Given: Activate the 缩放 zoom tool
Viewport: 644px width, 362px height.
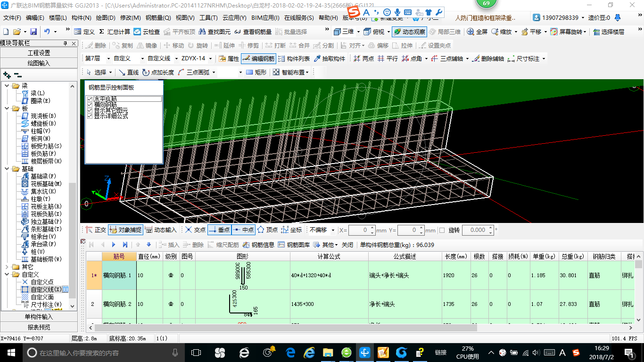Looking at the screenshot, I should click(501, 32).
